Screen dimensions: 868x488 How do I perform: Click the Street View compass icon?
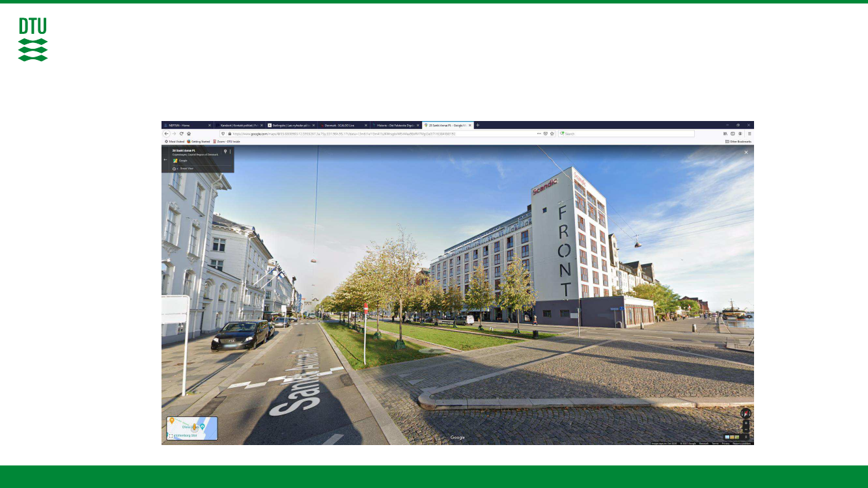tap(746, 413)
